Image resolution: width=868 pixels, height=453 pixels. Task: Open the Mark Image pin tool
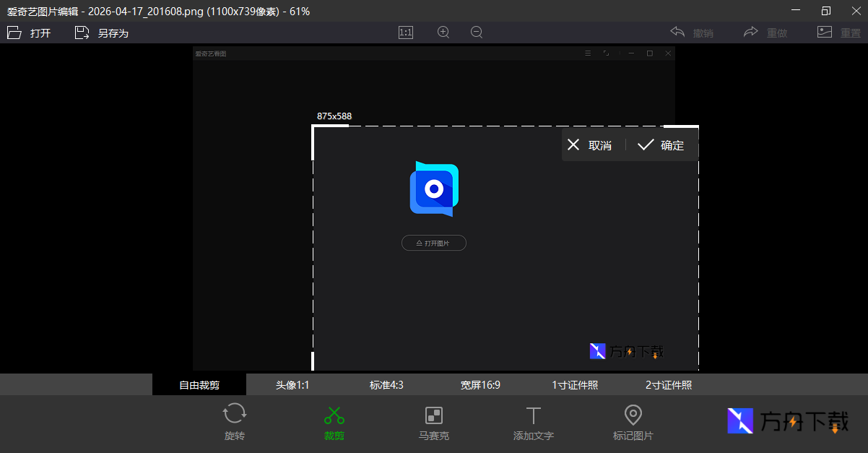633,415
